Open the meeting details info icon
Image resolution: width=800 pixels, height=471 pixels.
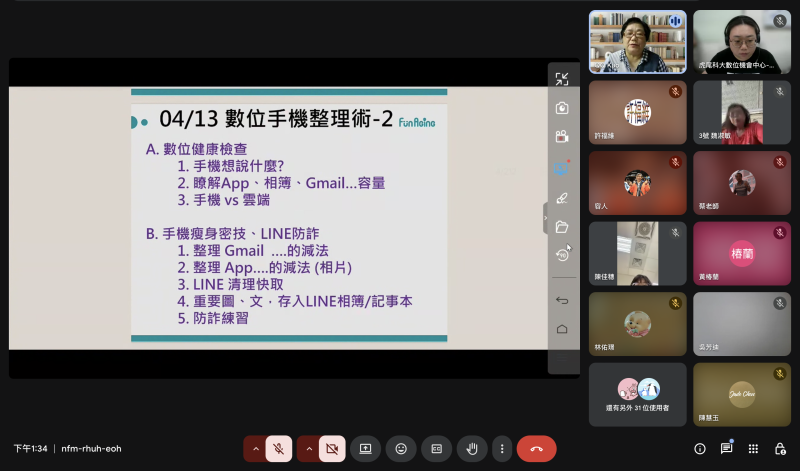point(700,449)
